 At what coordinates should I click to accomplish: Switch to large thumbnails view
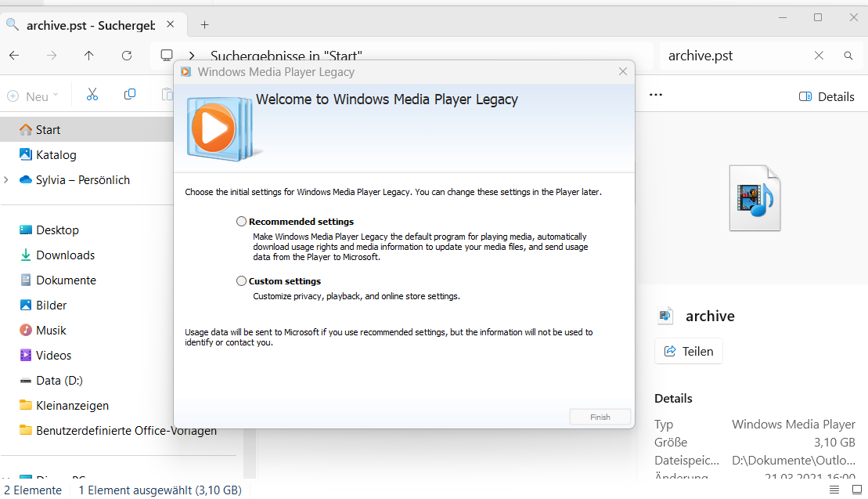click(857, 490)
